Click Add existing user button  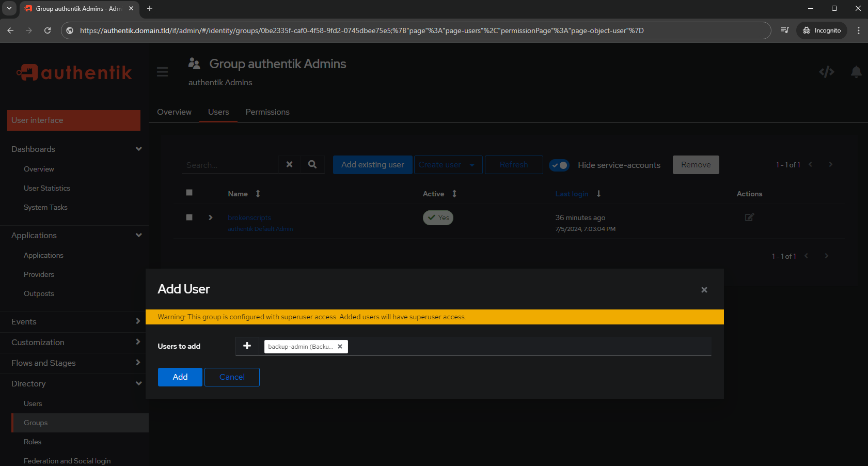(373, 165)
